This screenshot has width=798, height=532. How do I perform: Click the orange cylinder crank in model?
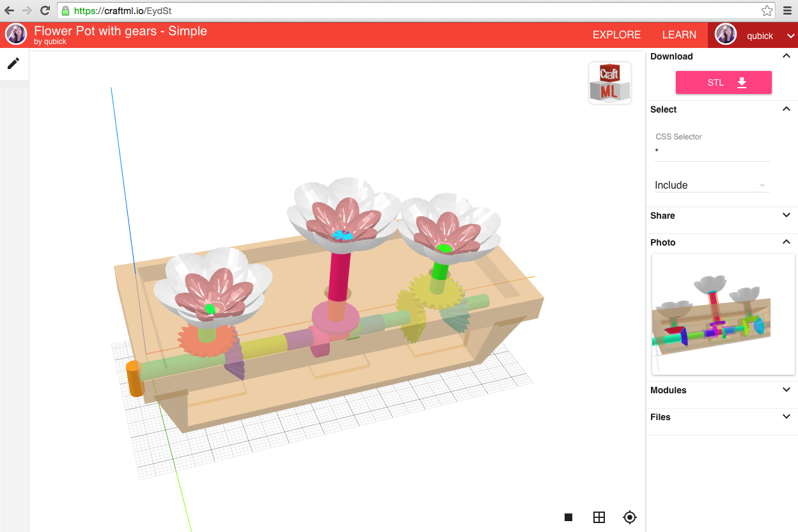(135, 379)
